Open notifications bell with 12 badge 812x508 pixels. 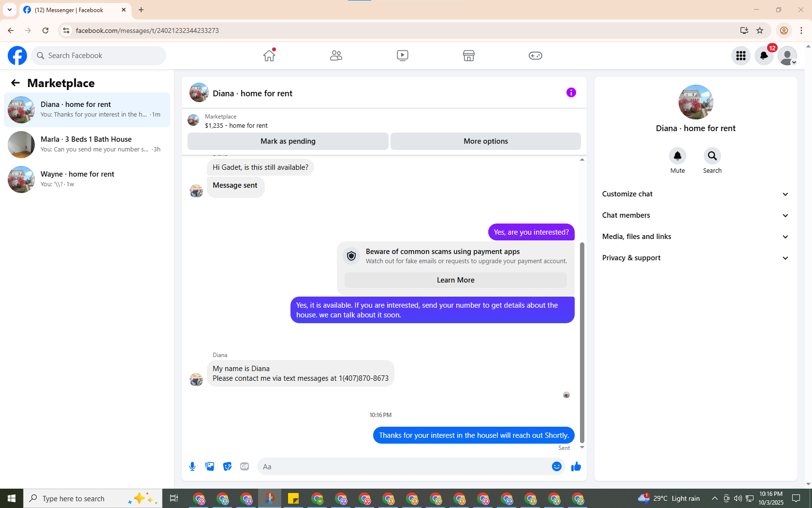764,56
